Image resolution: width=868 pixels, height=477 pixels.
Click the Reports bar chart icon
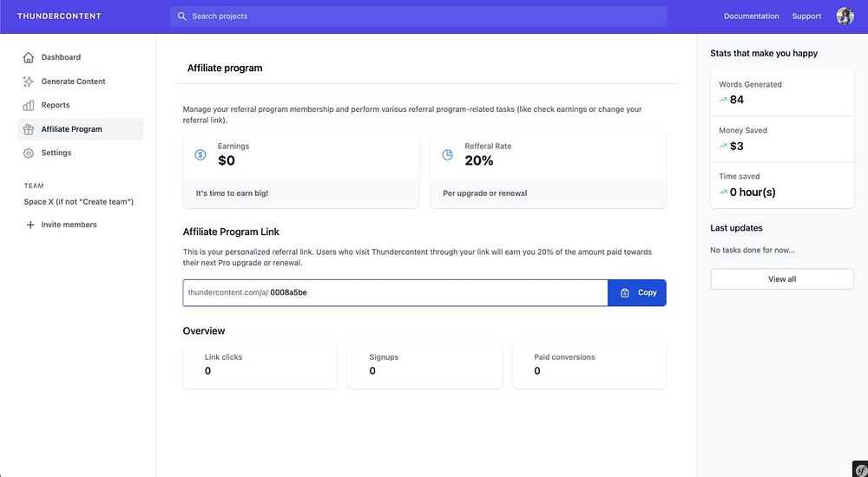(x=29, y=105)
